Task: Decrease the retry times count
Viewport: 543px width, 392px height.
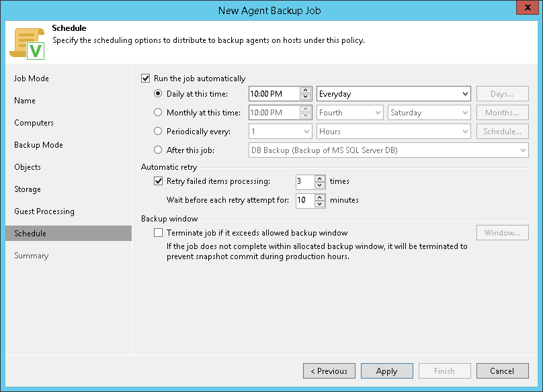Action: [320, 184]
